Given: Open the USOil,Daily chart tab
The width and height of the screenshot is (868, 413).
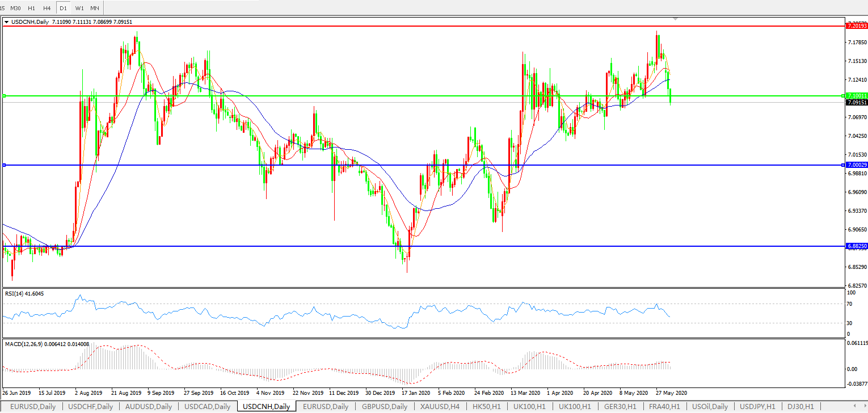Looking at the screenshot, I should (711, 407).
